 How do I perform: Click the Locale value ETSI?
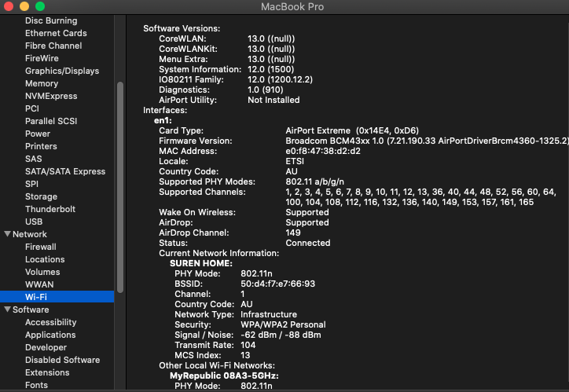(x=295, y=161)
